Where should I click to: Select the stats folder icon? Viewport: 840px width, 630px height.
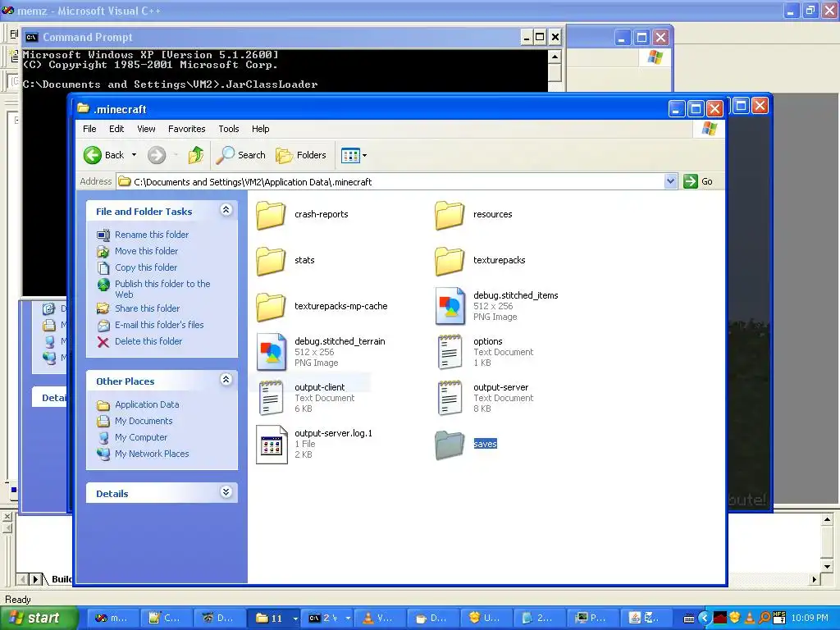(271, 261)
